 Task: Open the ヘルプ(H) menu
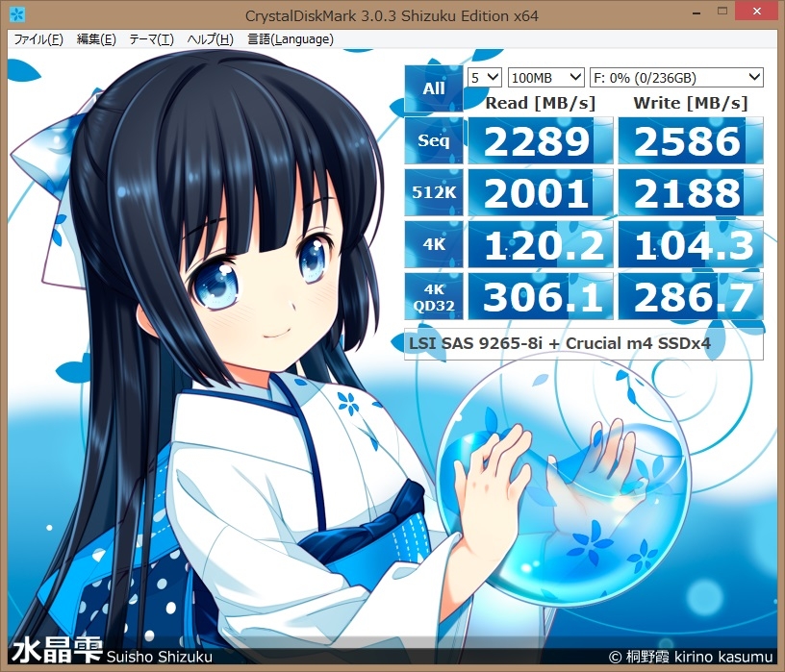point(211,39)
